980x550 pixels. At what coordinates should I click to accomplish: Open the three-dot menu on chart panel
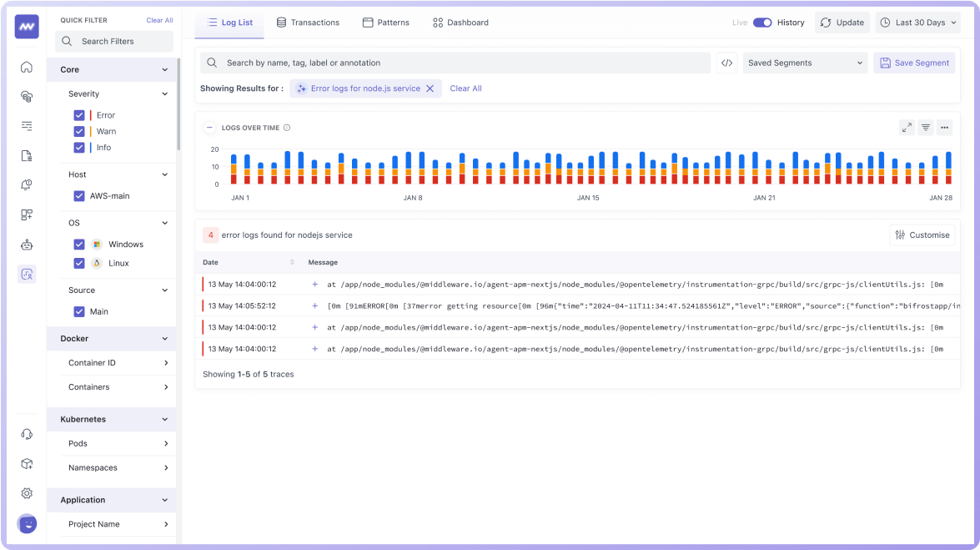click(x=944, y=128)
